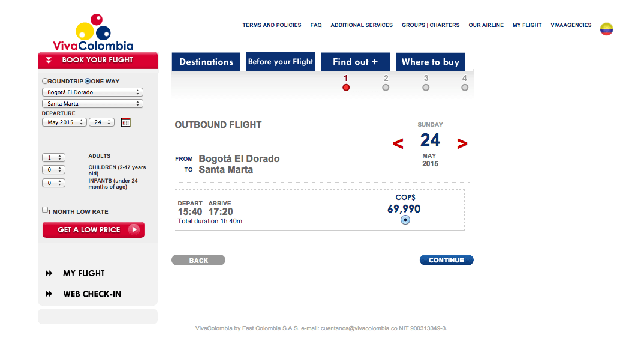Image resolution: width=644 pixels, height=344 pixels.
Task: Select the Roundtrip radio option
Action: [x=45, y=82]
